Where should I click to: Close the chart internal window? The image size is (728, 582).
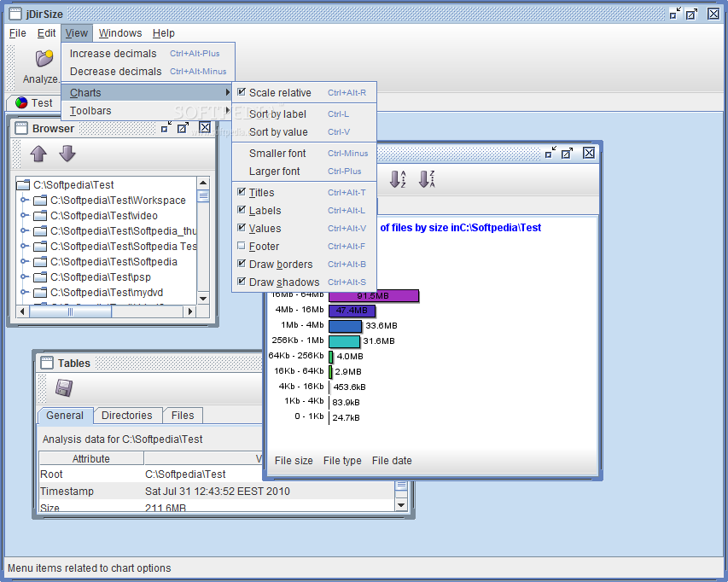pos(589,152)
